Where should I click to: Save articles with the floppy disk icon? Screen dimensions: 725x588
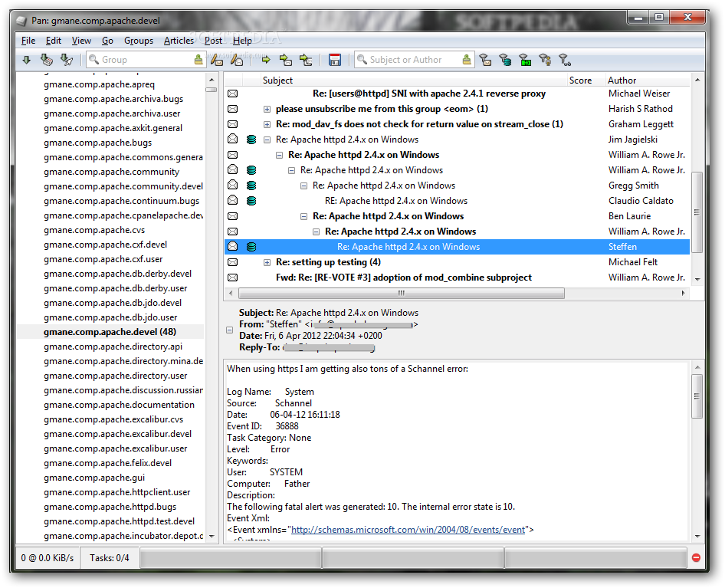[x=335, y=60]
